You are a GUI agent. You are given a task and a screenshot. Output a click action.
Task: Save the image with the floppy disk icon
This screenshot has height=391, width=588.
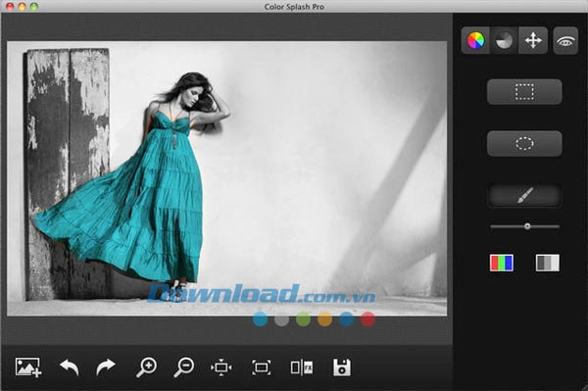(342, 367)
